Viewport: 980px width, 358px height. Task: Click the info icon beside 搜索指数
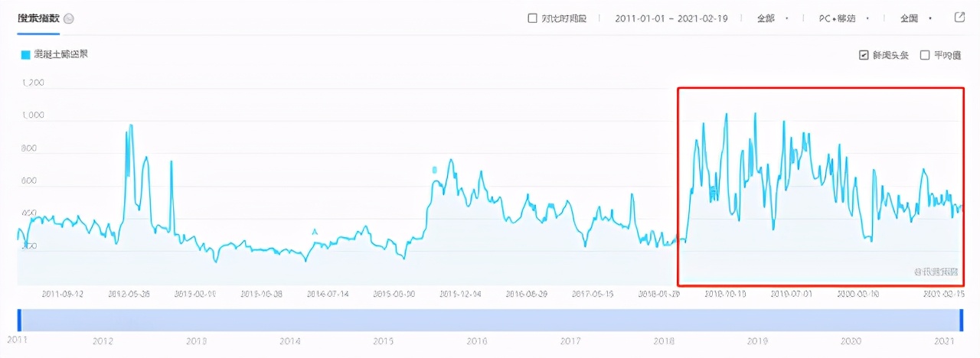click(x=69, y=18)
